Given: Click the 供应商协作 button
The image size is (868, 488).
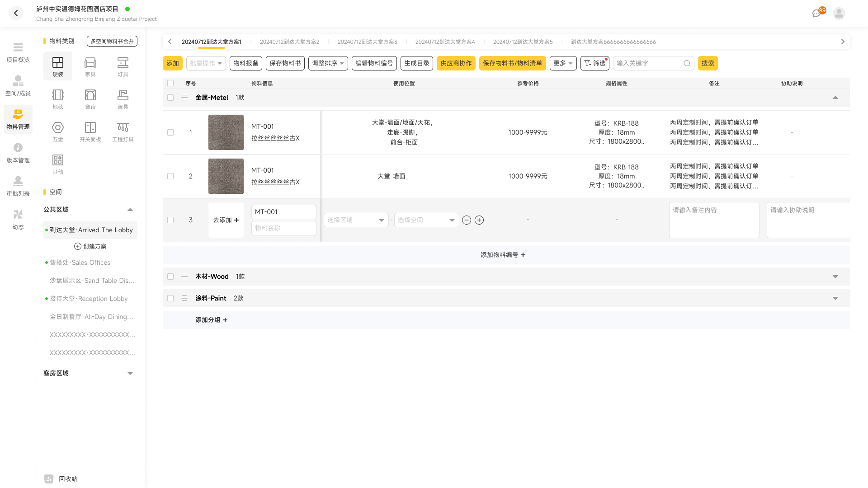Looking at the screenshot, I should point(456,63).
